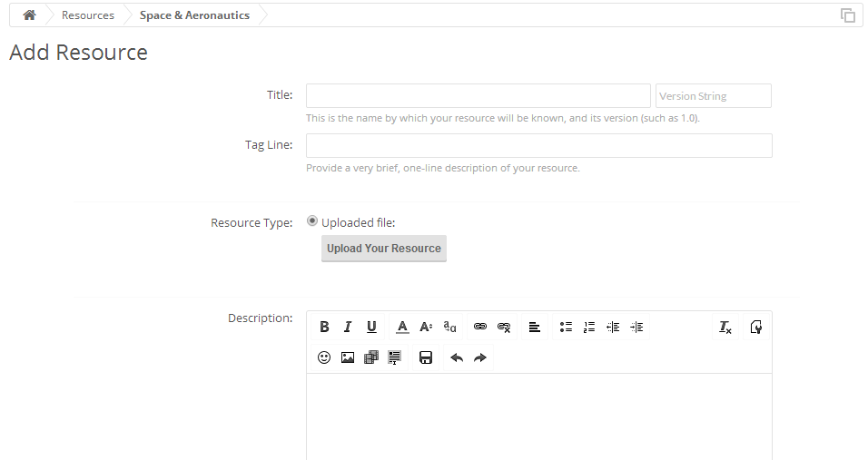Click Upload Your Resource button

pos(384,249)
